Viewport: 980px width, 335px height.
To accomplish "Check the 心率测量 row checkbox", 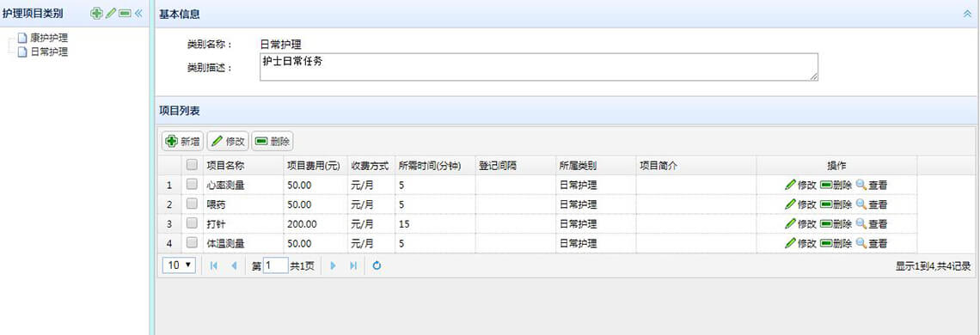I will [x=192, y=185].
